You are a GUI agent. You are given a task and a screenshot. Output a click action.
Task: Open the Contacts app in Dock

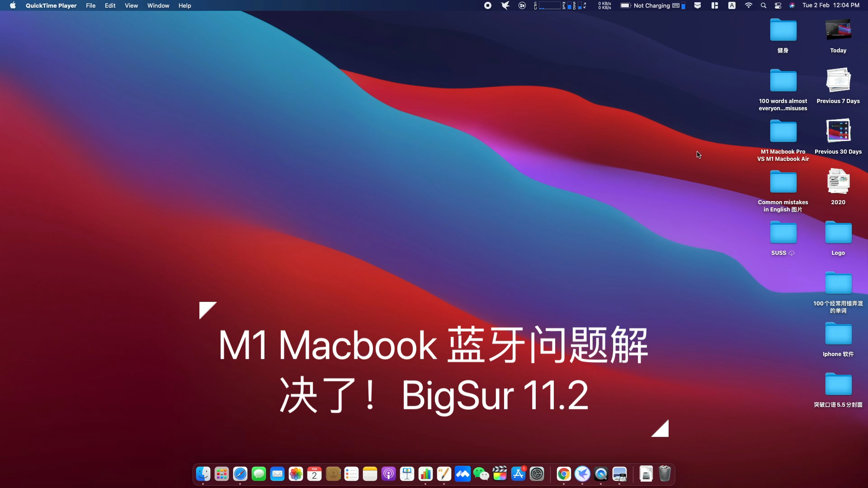click(x=333, y=474)
